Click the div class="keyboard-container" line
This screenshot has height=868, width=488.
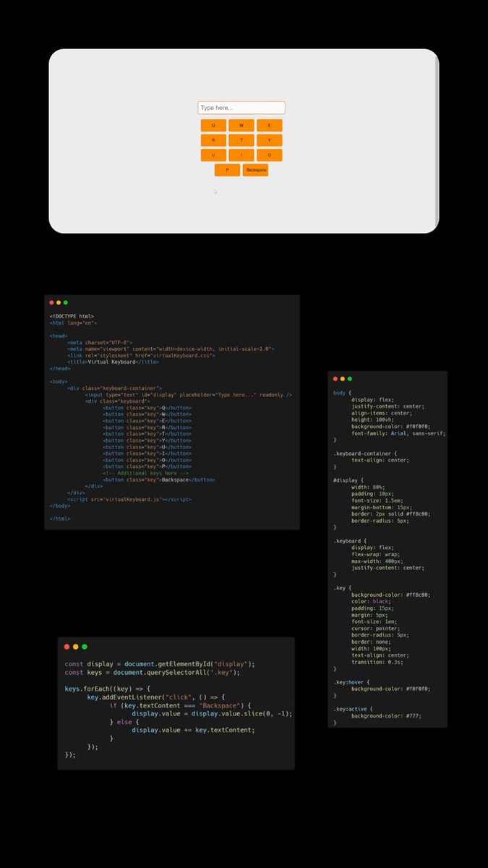pyautogui.click(x=114, y=388)
